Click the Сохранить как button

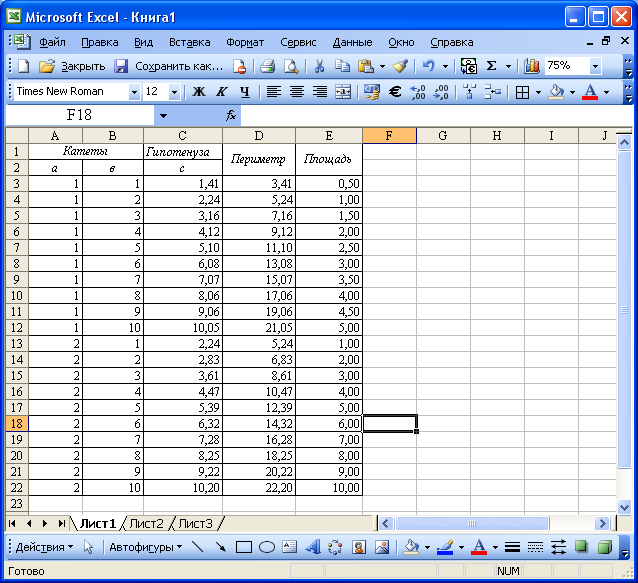(x=179, y=66)
